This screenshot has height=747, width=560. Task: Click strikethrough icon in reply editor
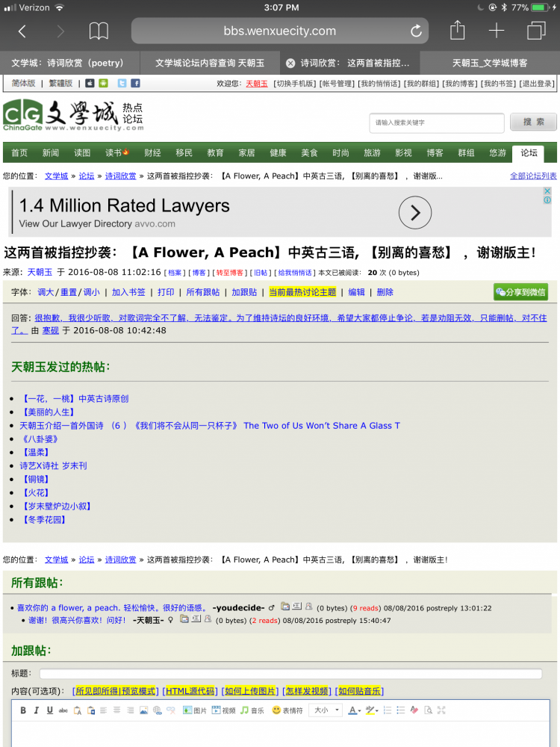click(63, 710)
